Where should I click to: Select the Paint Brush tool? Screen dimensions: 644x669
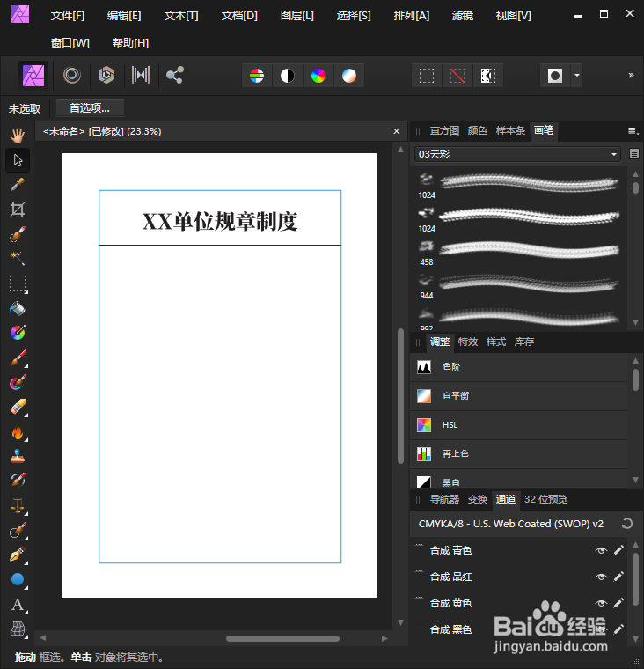[18, 357]
